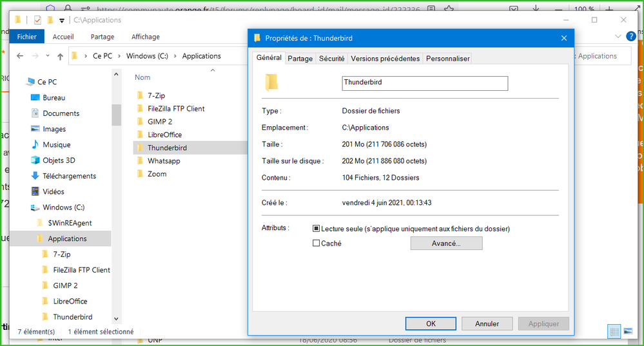The width and height of the screenshot is (644, 346).
Task: Open Musique in the navigation pane
Action: tap(56, 144)
